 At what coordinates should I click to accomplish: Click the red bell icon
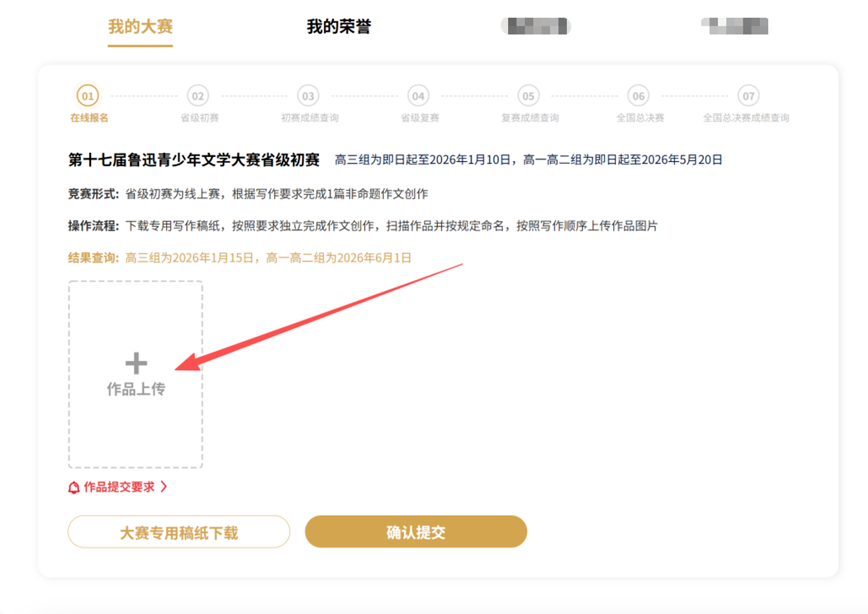click(74, 487)
